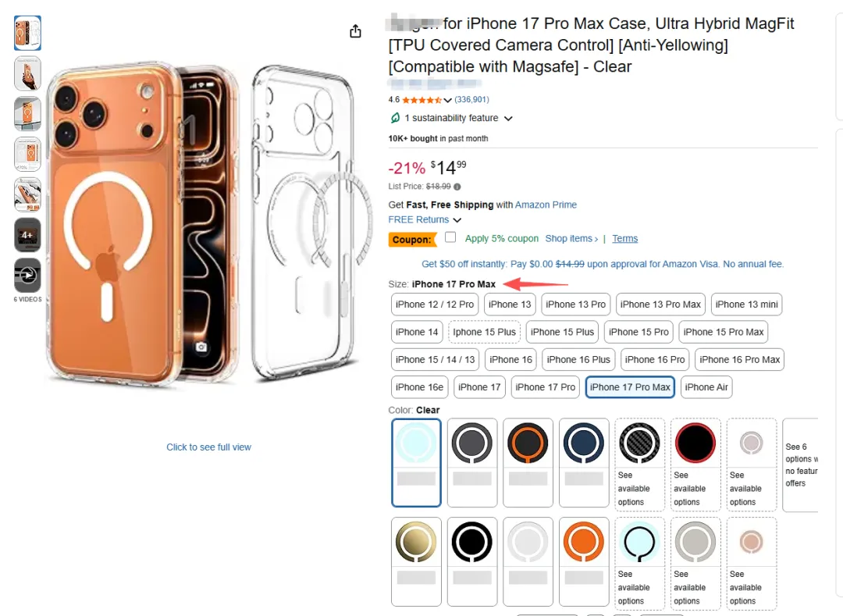Select the iPhone Air size tab
The width and height of the screenshot is (843, 616).
706,387
